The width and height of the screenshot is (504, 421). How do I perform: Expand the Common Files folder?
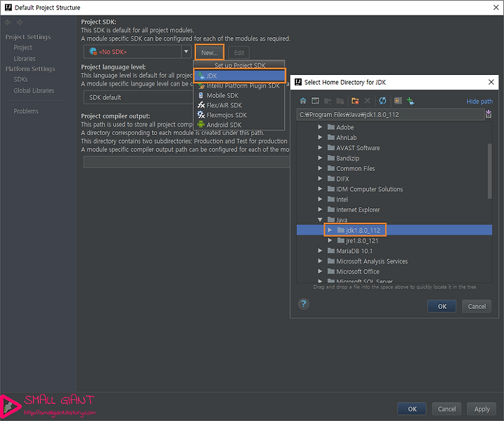pyautogui.click(x=320, y=168)
